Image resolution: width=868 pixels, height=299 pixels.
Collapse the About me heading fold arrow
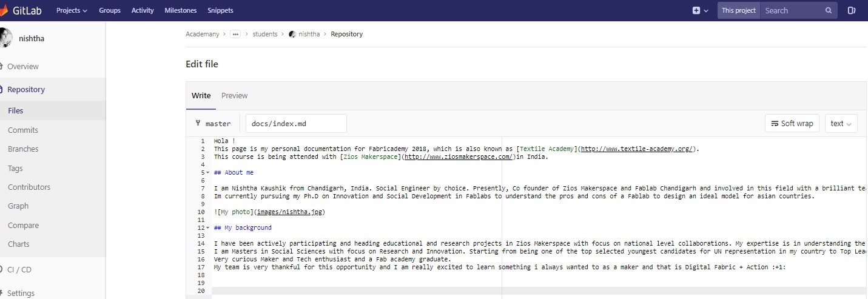pos(208,172)
